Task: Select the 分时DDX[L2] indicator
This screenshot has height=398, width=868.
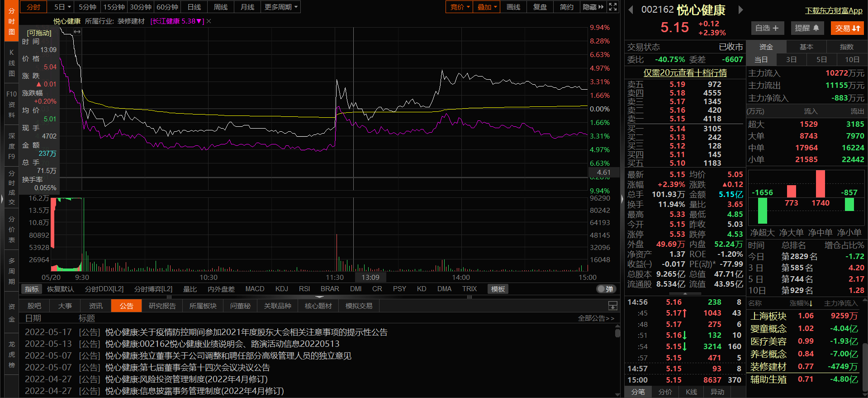Action: [104, 289]
